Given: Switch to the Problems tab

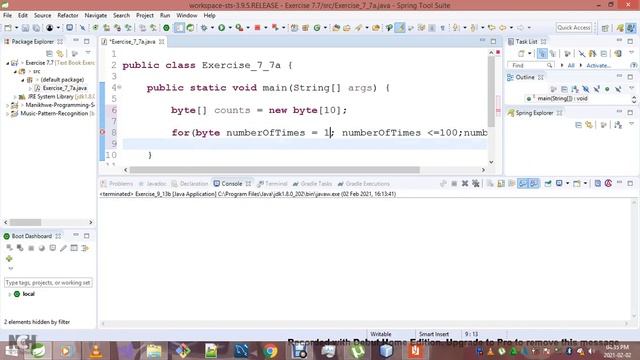Looking at the screenshot, I should coord(117,184).
